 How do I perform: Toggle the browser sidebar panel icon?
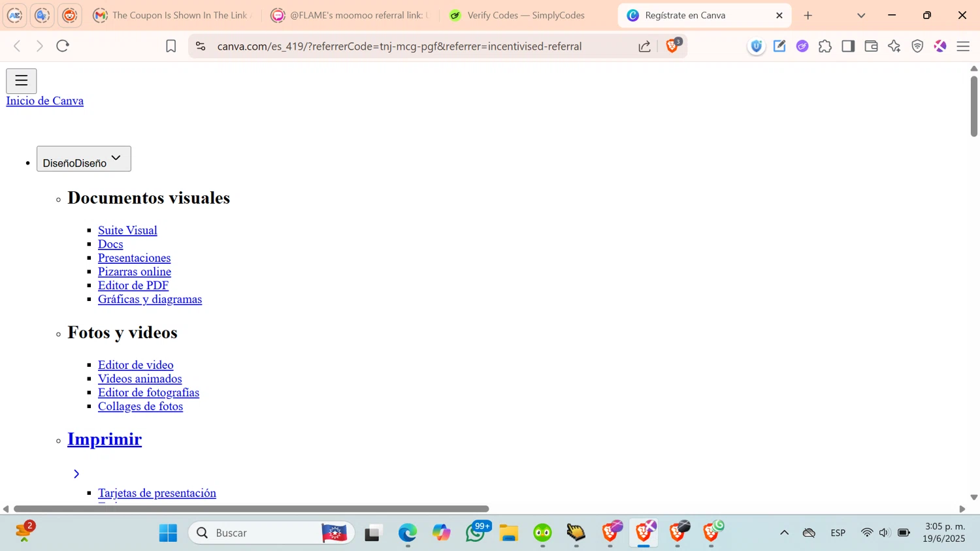click(x=848, y=46)
